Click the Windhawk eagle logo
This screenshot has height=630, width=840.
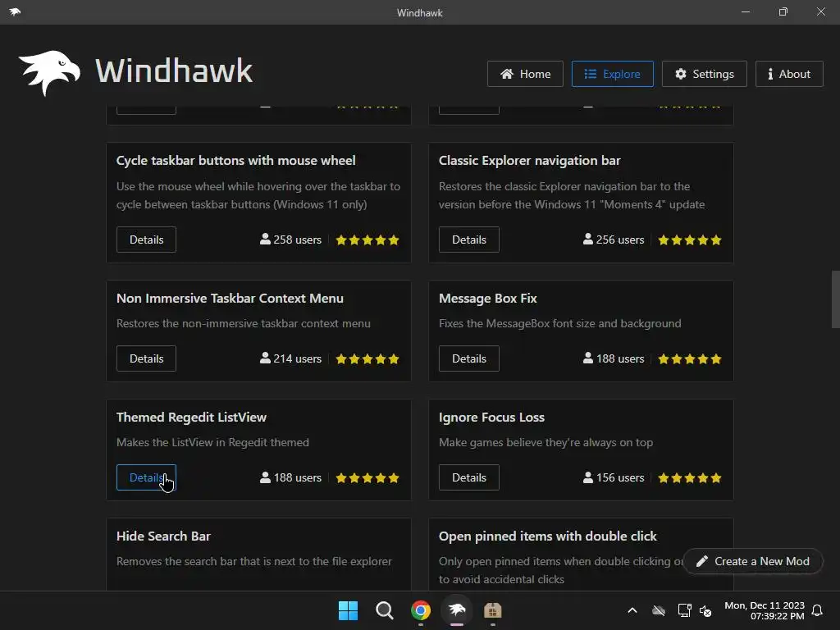pyautogui.click(x=49, y=73)
